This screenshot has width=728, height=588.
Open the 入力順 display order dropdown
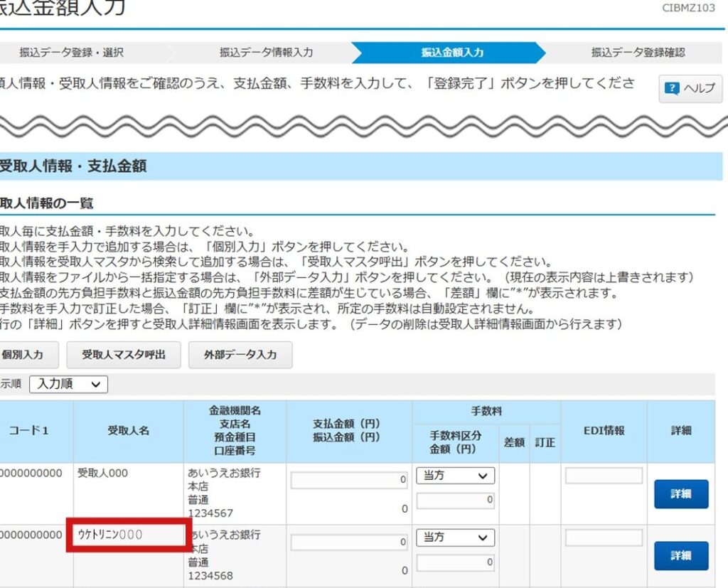tap(68, 384)
